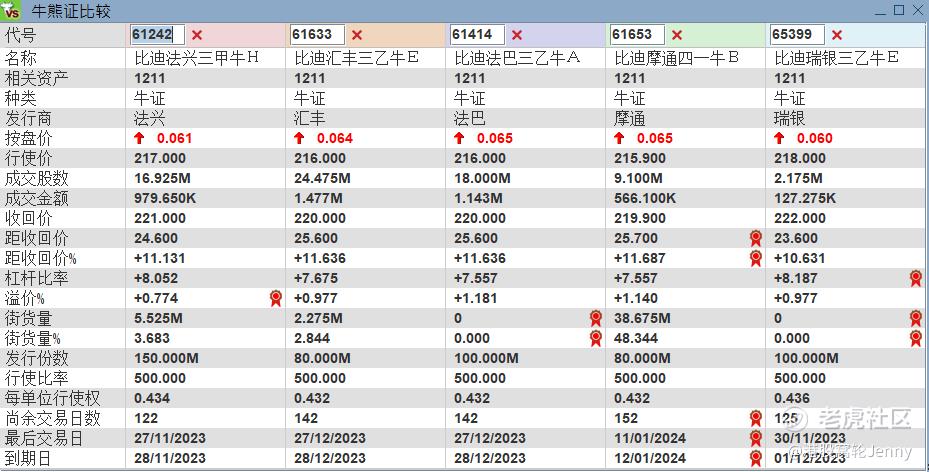929x472 pixels.
Task: Click gearing value +7.675
Action: point(316,278)
